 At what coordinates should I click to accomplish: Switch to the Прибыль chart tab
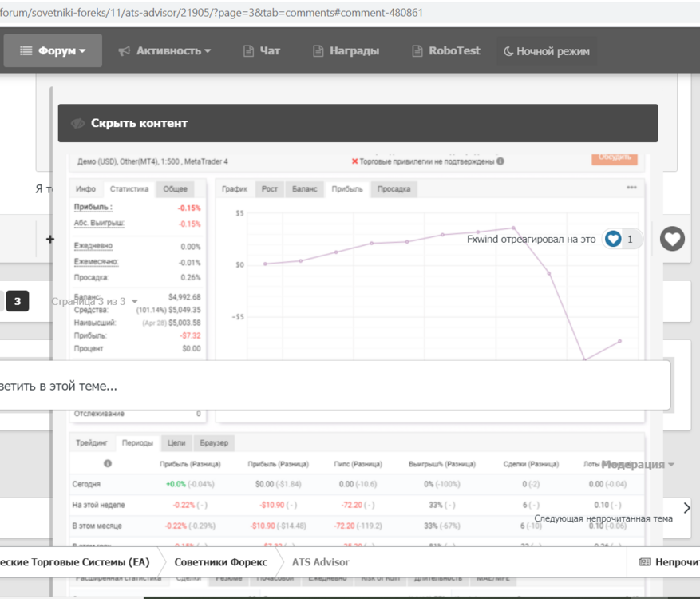point(347,189)
